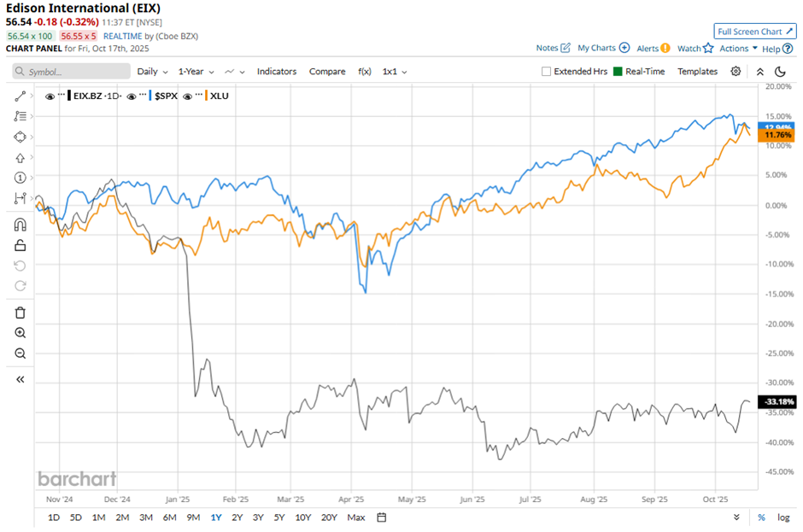
Task: Open My Charts link
Action: coord(603,48)
